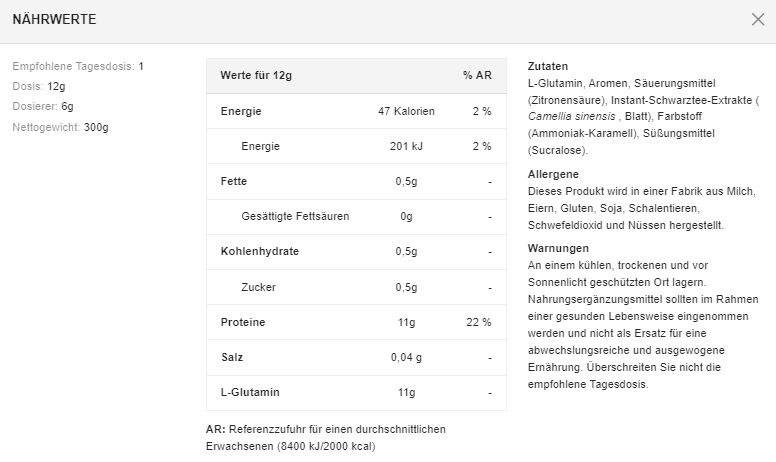Click the Empfohlene Tagesdosis line
This screenshot has height=462, width=776.
(x=78, y=66)
